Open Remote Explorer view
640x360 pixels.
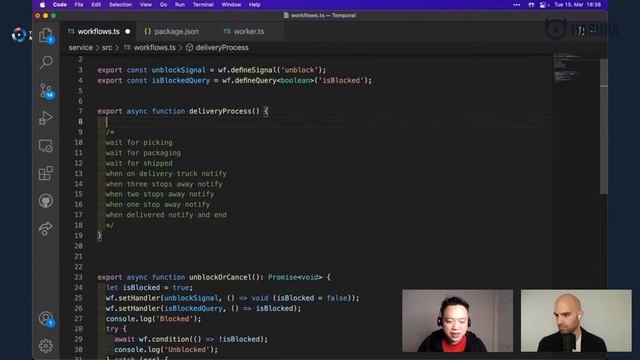46,146
